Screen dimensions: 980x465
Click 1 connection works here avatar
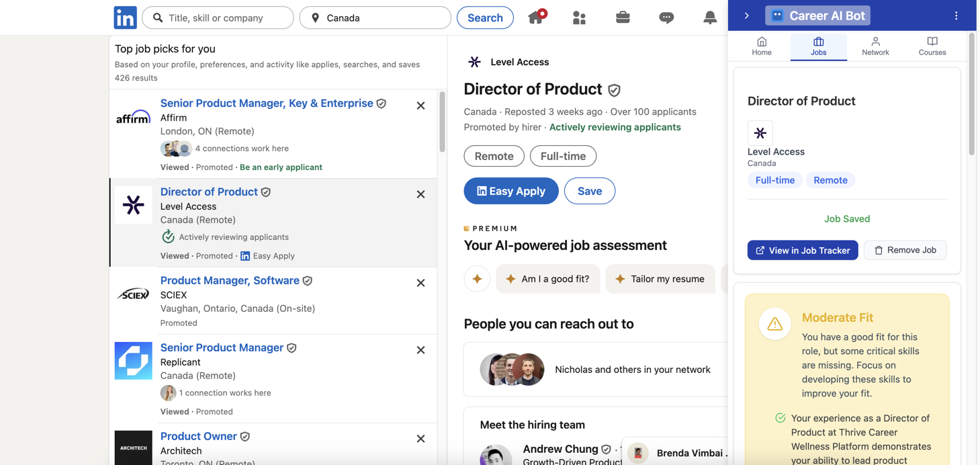(168, 392)
